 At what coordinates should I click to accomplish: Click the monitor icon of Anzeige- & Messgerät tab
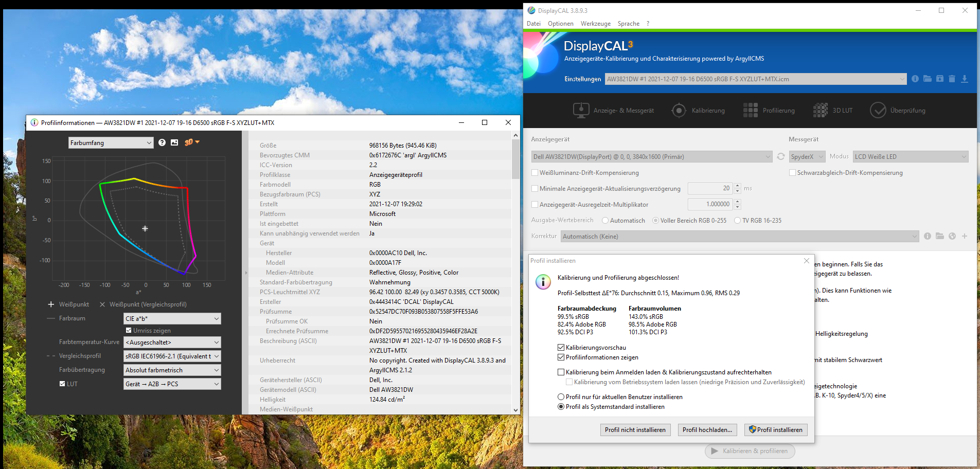click(x=581, y=110)
